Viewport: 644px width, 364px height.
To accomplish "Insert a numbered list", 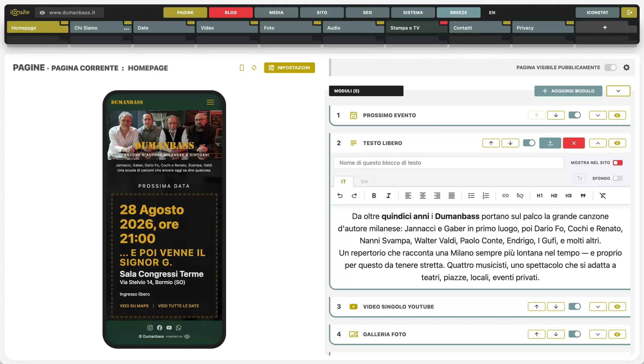I will (486, 196).
